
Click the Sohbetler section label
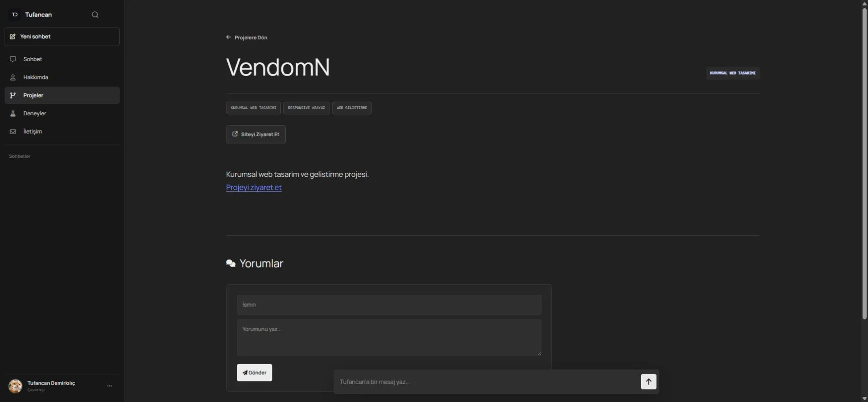pos(20,156)
